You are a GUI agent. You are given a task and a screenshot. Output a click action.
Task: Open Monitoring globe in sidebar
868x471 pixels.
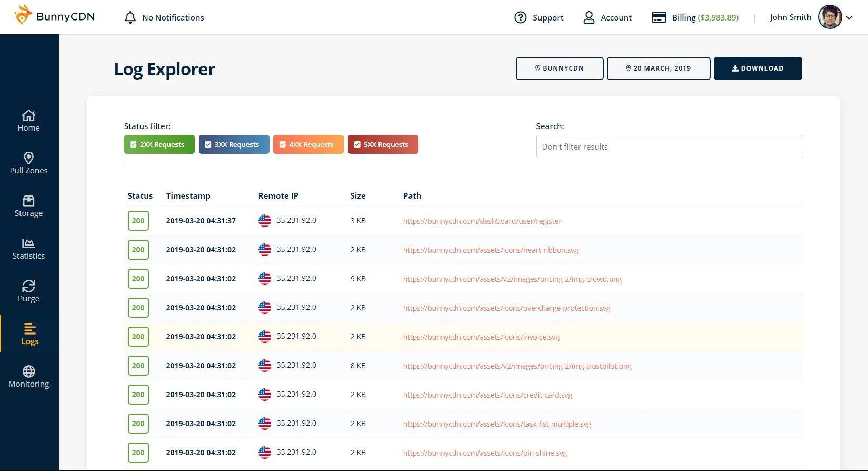coord(28,377)
